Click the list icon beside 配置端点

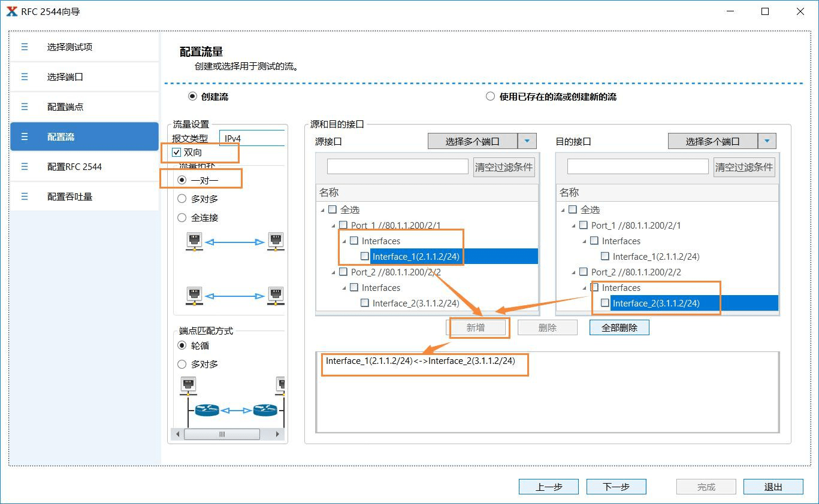tap(24, 107)
